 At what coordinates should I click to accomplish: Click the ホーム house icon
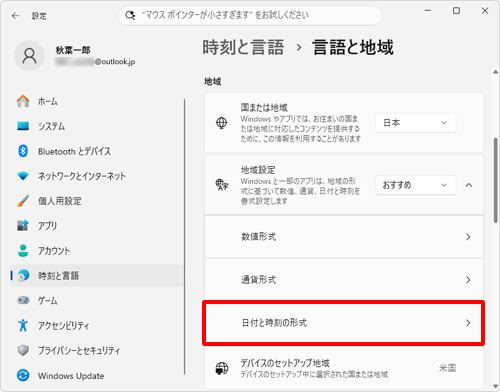[x=23, y=101]
